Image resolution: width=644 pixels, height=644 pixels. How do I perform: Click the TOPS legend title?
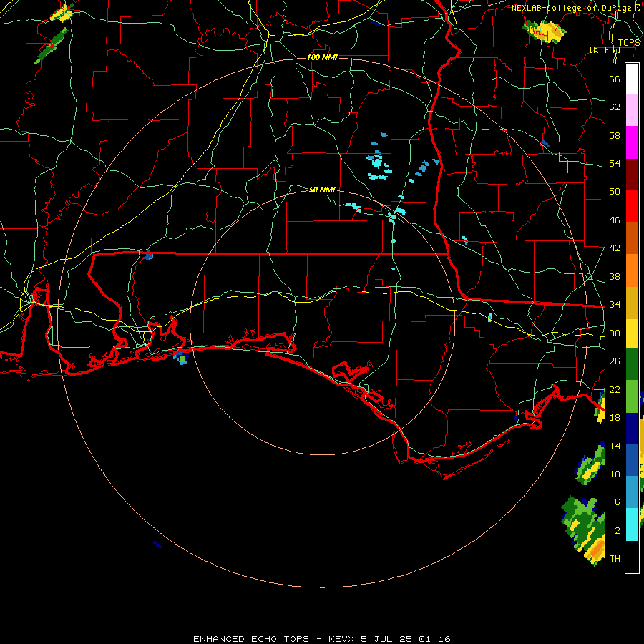629,43
